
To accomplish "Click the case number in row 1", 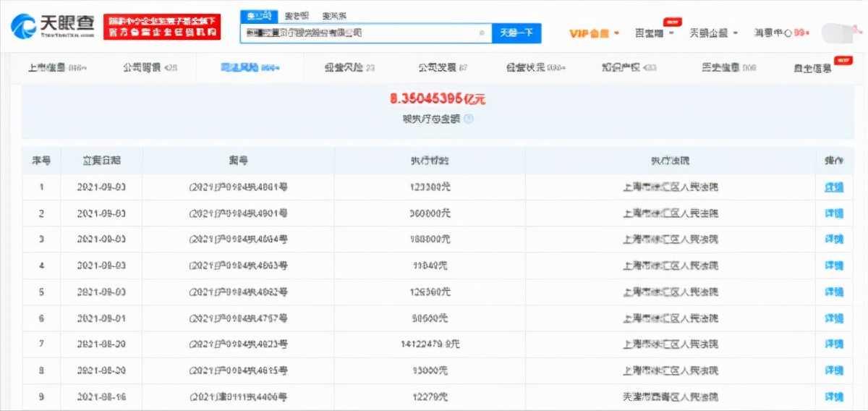I will (238, 187).
